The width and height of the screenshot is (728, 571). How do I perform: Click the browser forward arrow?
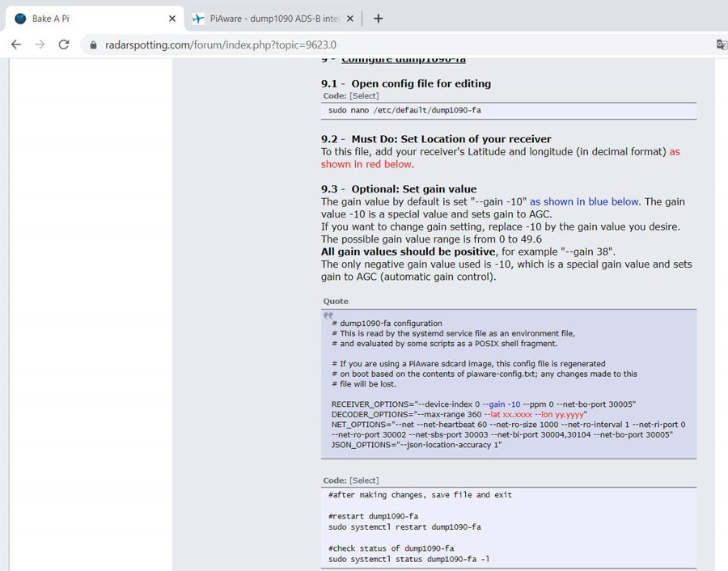[x=40, y=44]
